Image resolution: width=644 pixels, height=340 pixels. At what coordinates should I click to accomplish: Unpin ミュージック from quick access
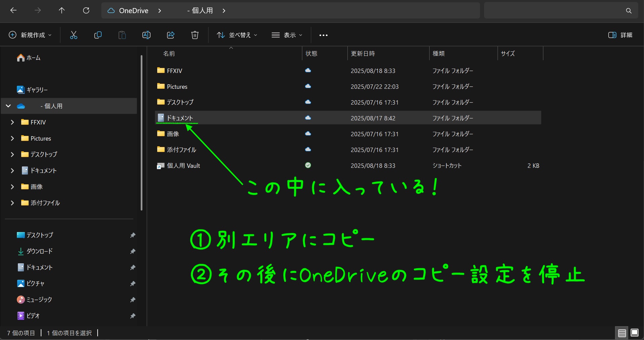133,300
